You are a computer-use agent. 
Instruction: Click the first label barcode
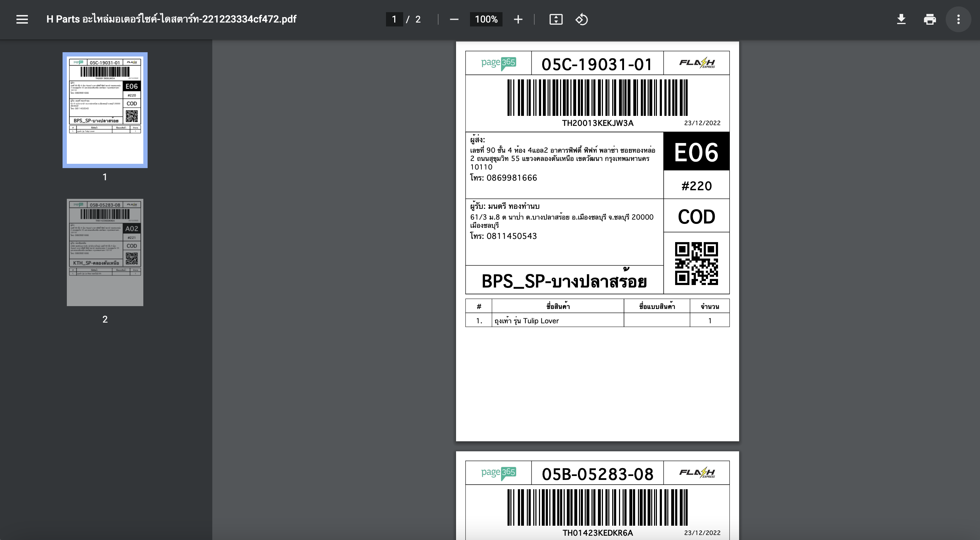click(x=597, y=97)
